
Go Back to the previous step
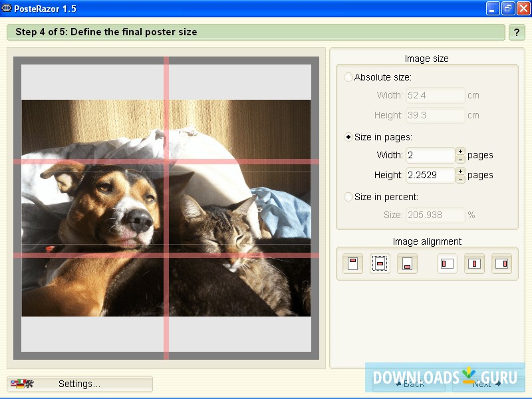click(x=409, y=384)
